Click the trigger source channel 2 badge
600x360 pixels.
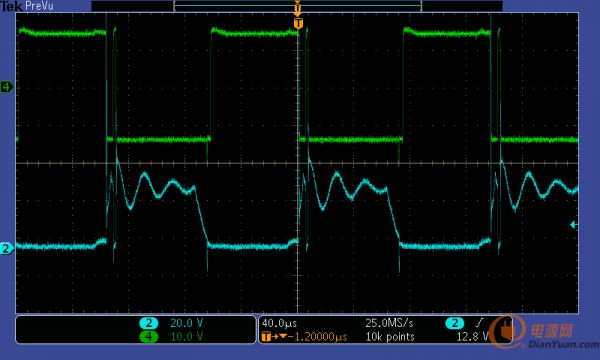pos(454,323)
